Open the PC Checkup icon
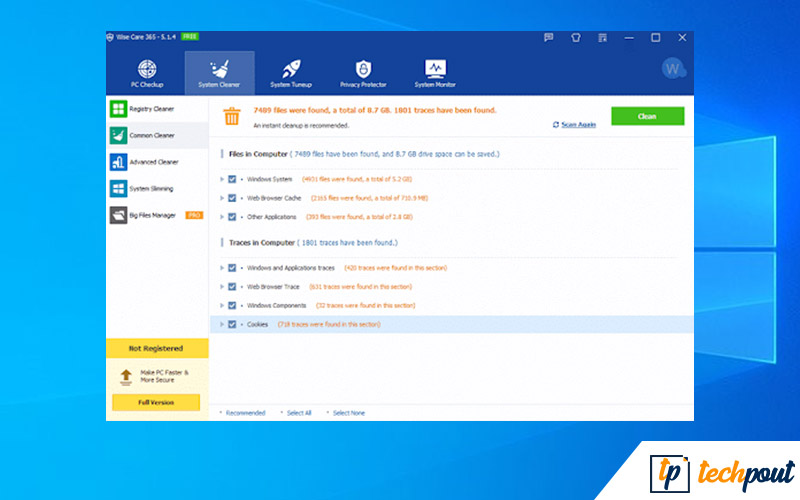Screen dimensions: 800x500 [147, 70]
